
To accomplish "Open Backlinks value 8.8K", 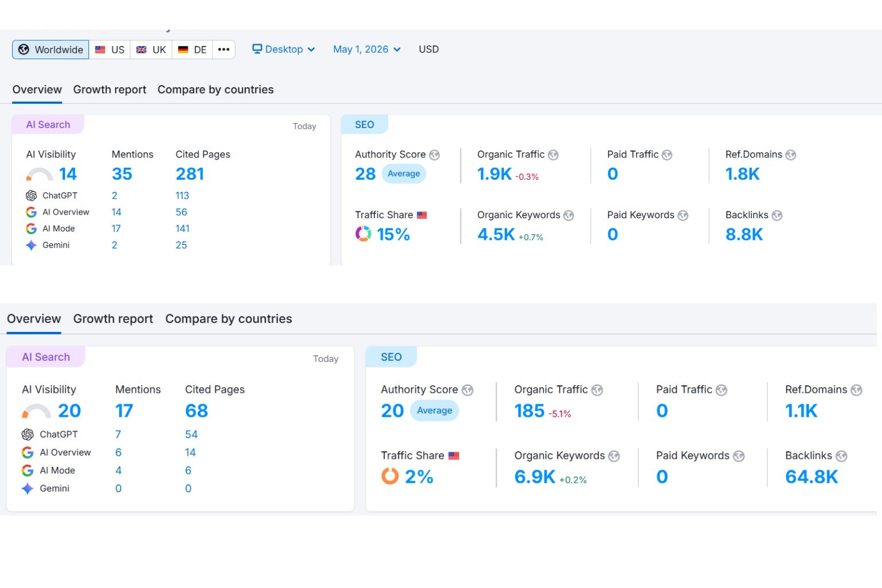I will (x=744, y=234).
